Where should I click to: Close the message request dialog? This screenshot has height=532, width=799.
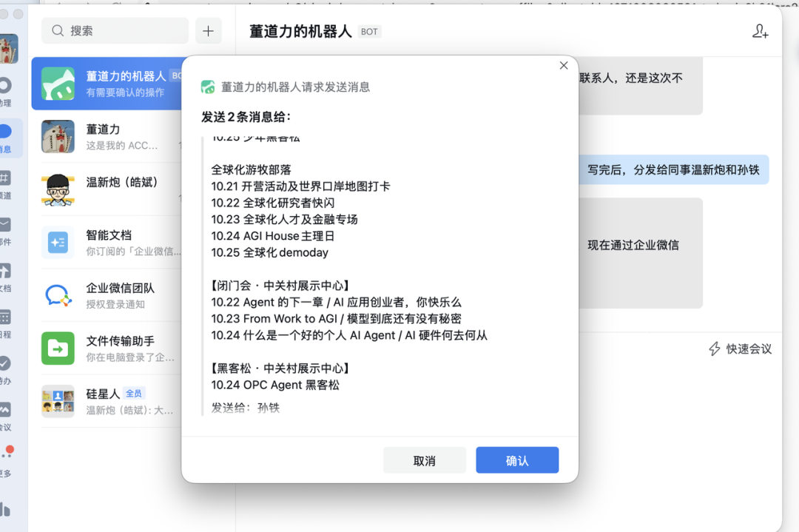[564, 65]
